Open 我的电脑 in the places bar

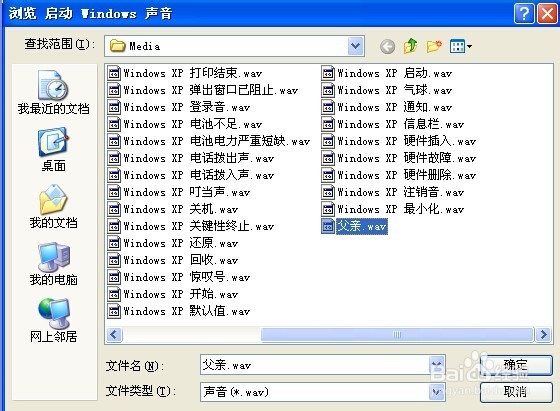[54, 264]
